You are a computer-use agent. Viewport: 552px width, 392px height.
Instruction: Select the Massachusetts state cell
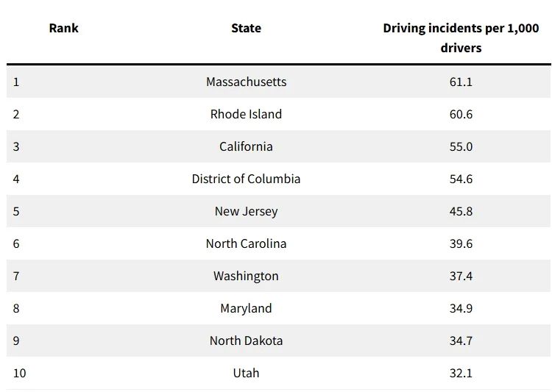(246, 82)
